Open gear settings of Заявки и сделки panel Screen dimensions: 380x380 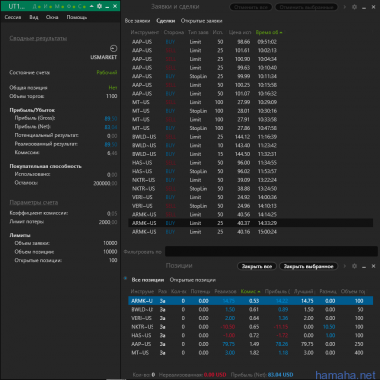(354, 7)
